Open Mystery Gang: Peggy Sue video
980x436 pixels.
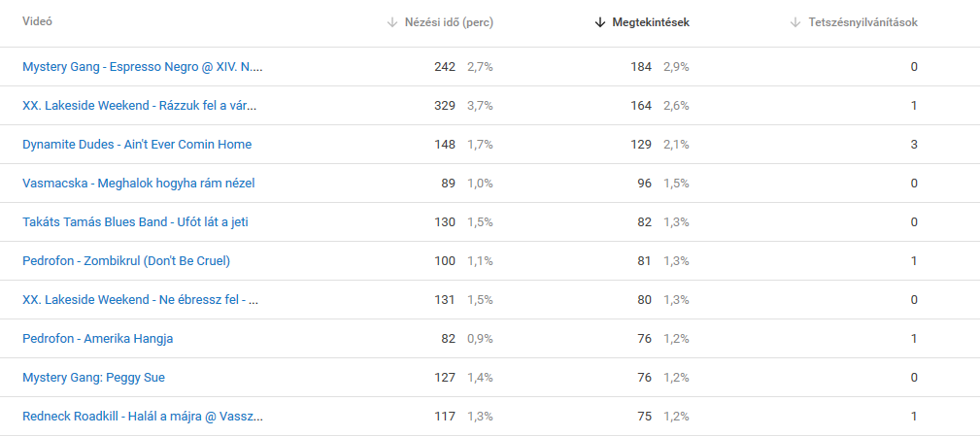(x=94, y=378)
